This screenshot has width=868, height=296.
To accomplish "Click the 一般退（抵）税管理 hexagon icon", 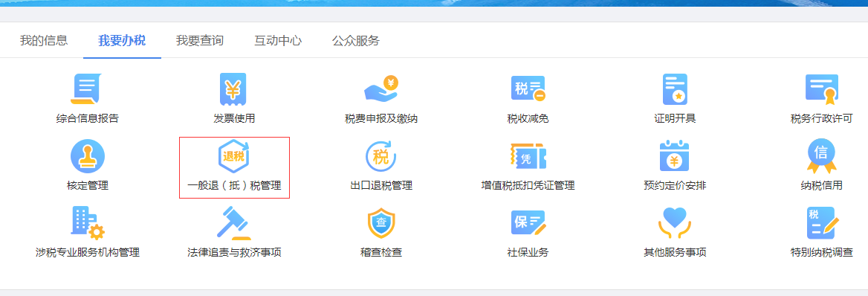I will coord(233,155).
